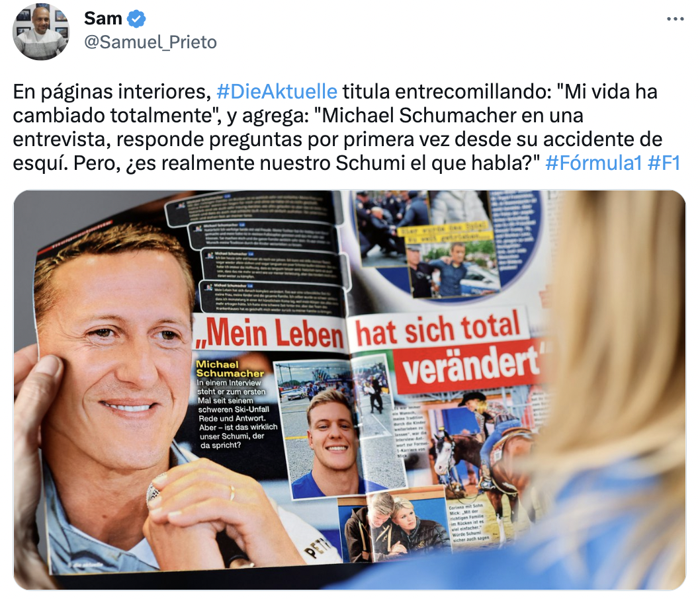The width and height of the screenshot is (700, 599).
Task: Click the 'In einem Interview' white text block
Action: 237,414
